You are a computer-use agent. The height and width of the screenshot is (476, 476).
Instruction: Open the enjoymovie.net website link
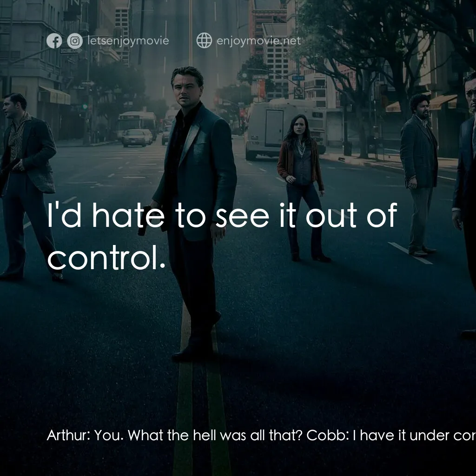258,41
